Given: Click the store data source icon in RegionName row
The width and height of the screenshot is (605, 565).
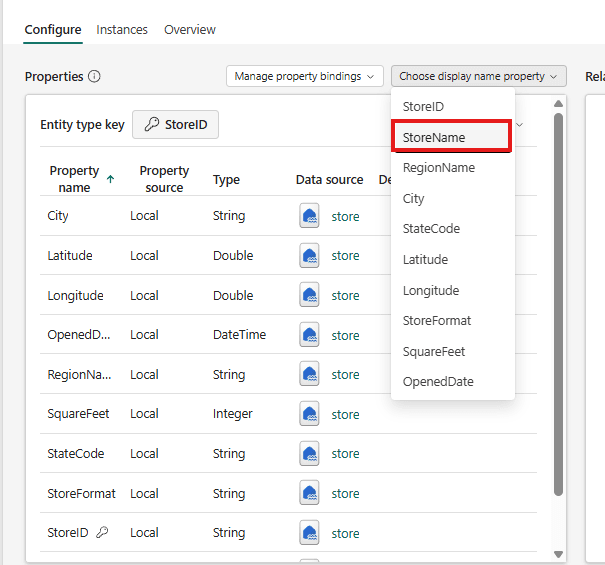Looking at the screenshot, I should click(x=309, y=374).
